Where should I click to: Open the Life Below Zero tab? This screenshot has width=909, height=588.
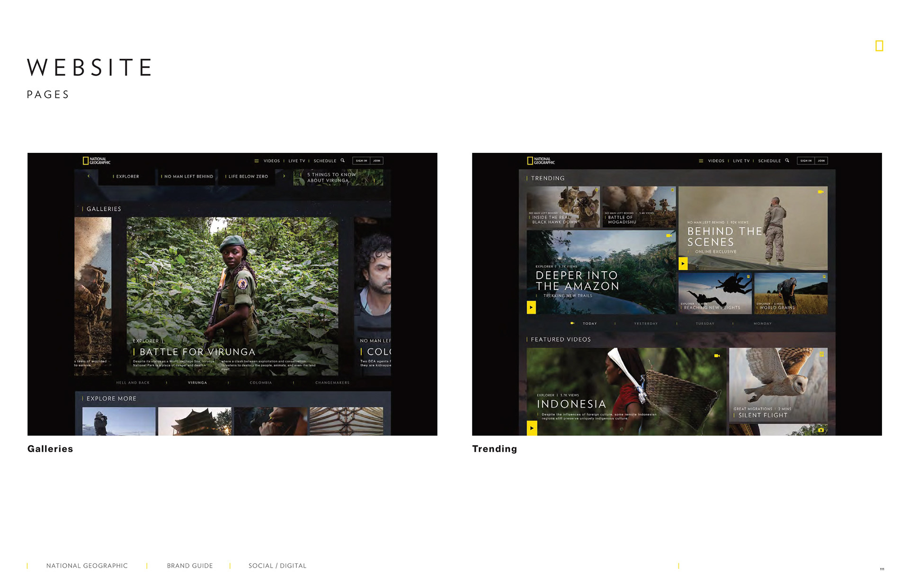tap(248, 177)
